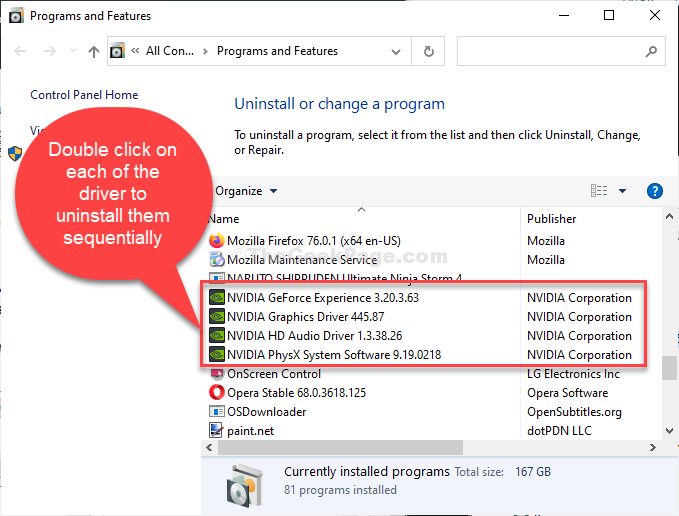The width and height of the screenshot is (679, 516).
Task: Expand the address bar history dropdown
Action: (395, 52)
